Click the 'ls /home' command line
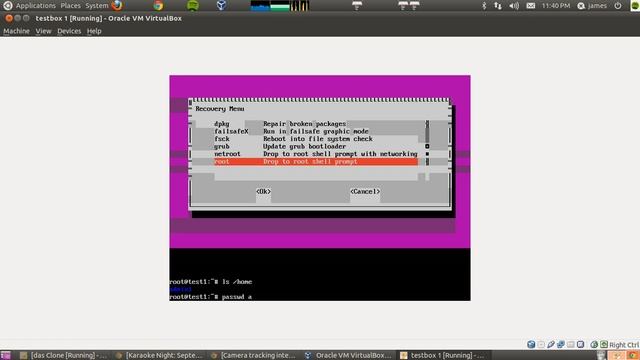The image size is (640, 360). [x=211, y=282]
